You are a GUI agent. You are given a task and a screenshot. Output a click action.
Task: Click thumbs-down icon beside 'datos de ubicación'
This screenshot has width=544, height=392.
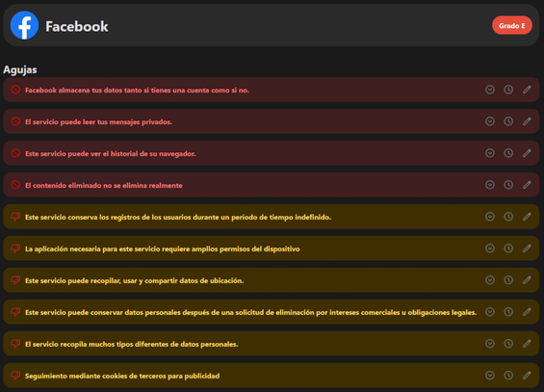tap(15, 280)
